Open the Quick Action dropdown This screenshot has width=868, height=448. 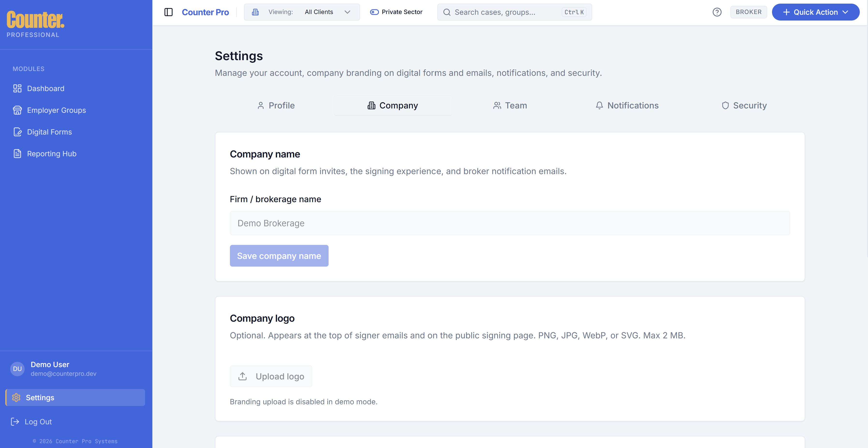pyautogui.click(x=816, y=12)
